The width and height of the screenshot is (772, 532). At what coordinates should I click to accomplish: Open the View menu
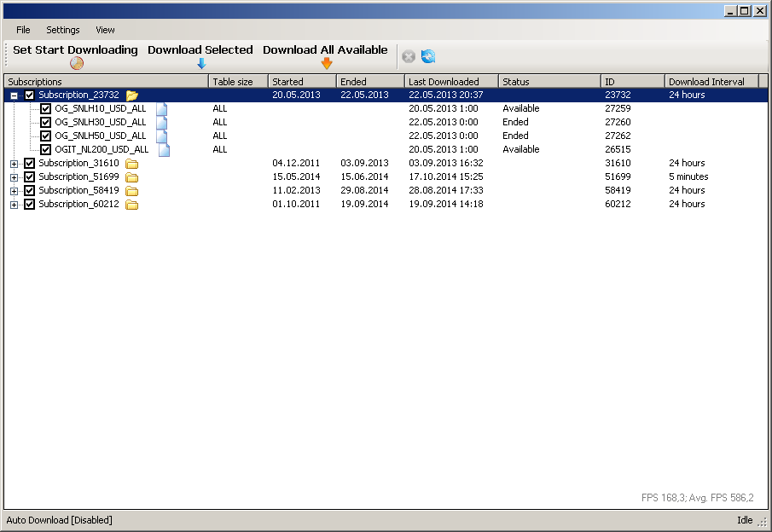tap(106, 30)
